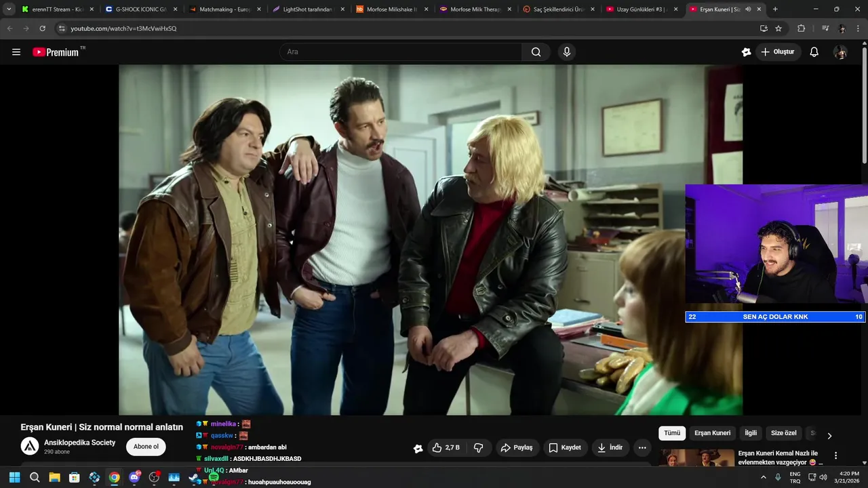Open Chrome media controls icon

[825, 28]
